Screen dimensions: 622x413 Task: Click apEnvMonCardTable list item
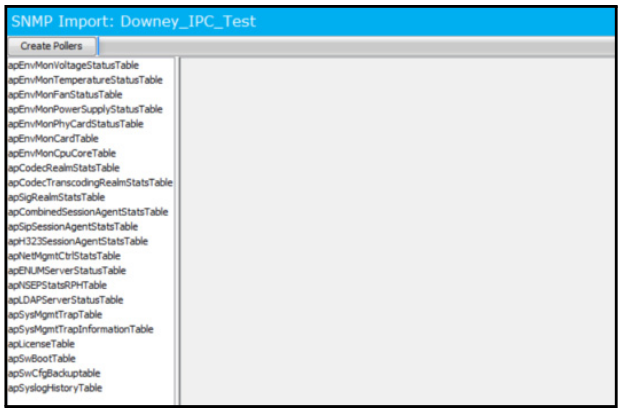(x=53, y=138)
